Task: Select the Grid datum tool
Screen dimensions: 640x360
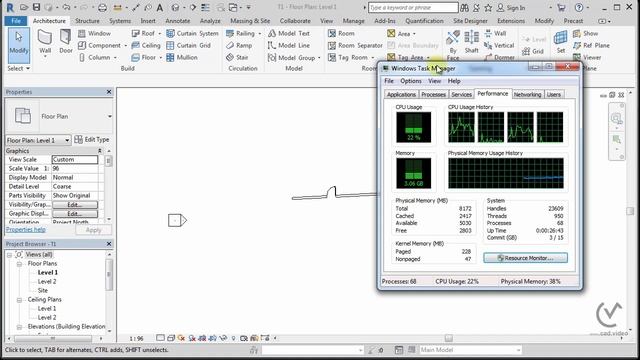Action: 533,51
